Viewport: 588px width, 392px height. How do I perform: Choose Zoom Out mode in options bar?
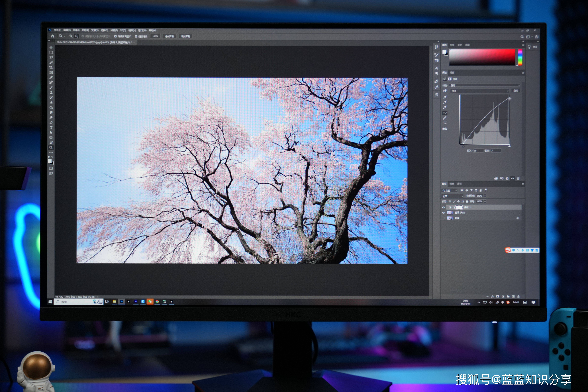click(77, 36)
